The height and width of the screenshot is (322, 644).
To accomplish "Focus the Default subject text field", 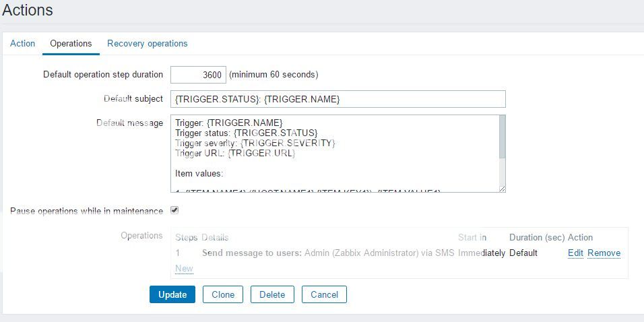I will coord(337,99).
